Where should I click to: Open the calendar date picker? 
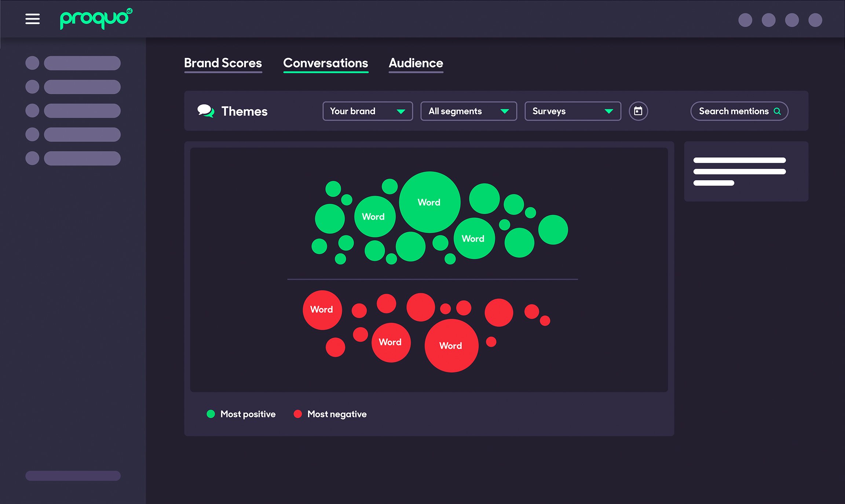point(638,111)
